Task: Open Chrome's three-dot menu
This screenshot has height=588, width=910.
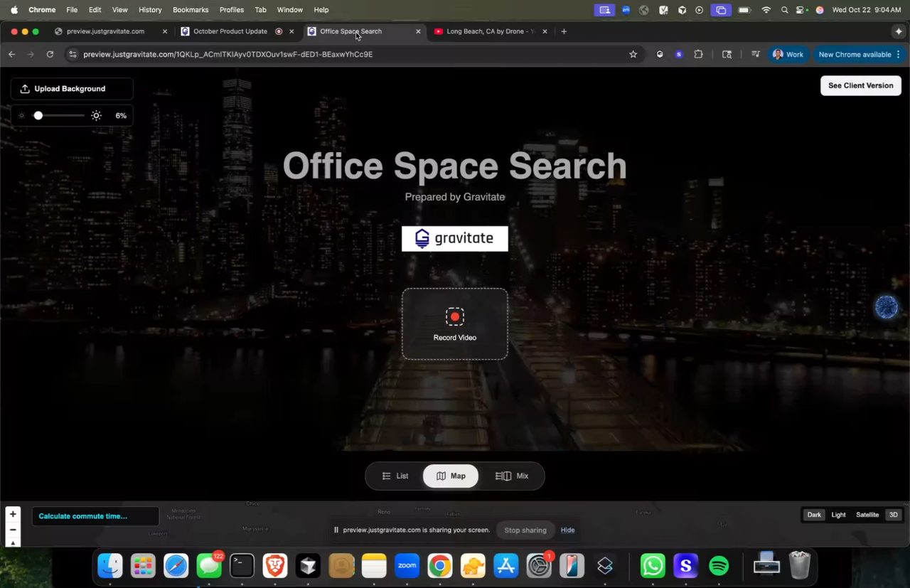Action: (x=899, y=54)
